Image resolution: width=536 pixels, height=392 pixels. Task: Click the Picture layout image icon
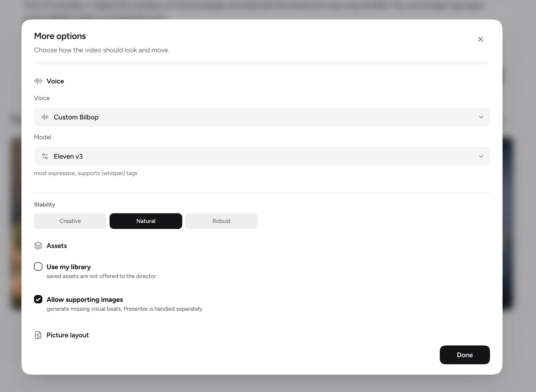click(x=38, y=335)
